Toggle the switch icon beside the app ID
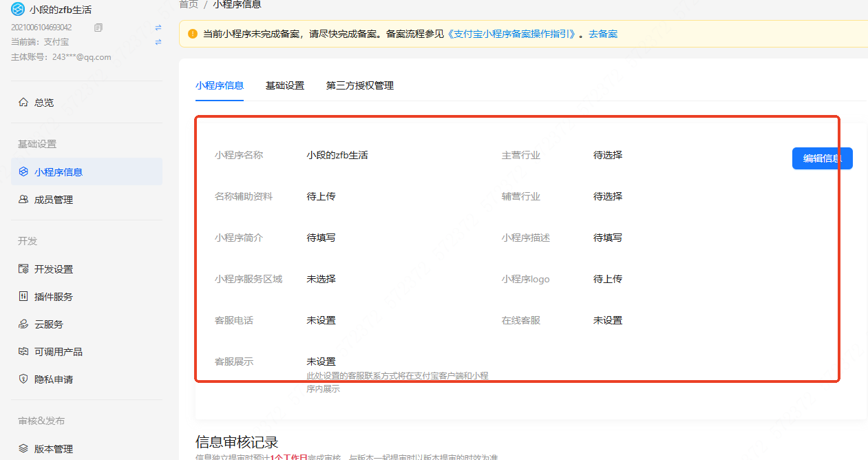The image size is (868, 460). point(158,26)
